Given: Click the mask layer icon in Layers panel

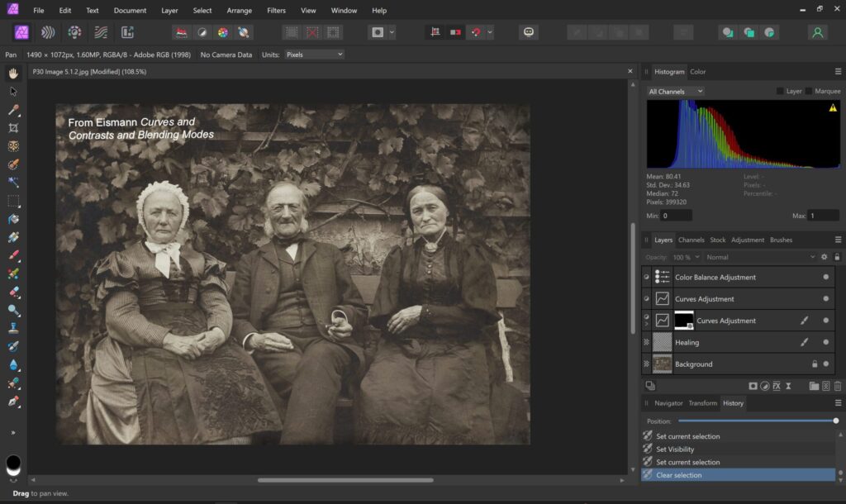Looking at the screenshot, I should (753, 386).
